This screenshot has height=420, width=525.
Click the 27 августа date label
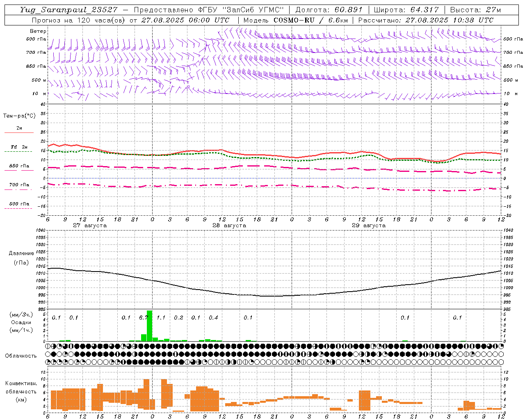coord(90,226)
